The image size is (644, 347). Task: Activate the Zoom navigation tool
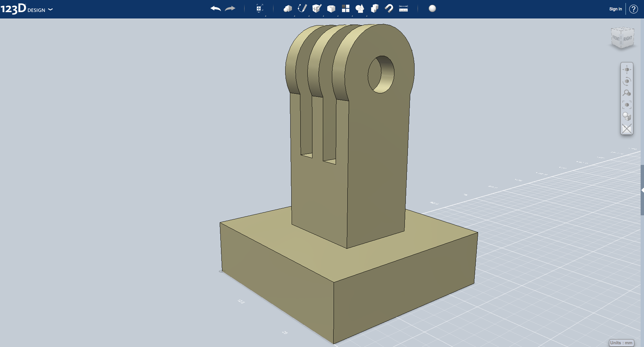[627, 93]
